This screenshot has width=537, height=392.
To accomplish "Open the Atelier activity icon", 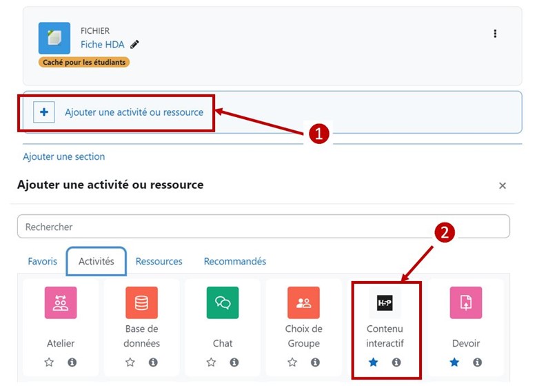I will pos(61,302).
